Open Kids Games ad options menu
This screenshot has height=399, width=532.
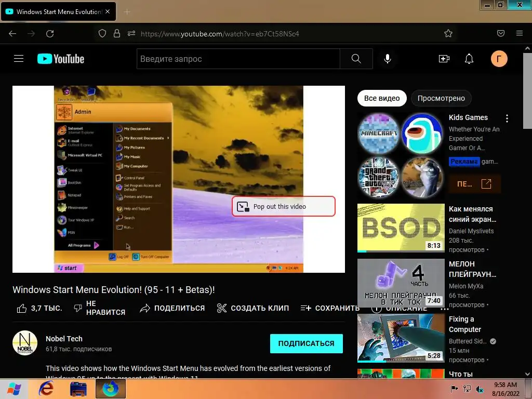tap(507, 118)
